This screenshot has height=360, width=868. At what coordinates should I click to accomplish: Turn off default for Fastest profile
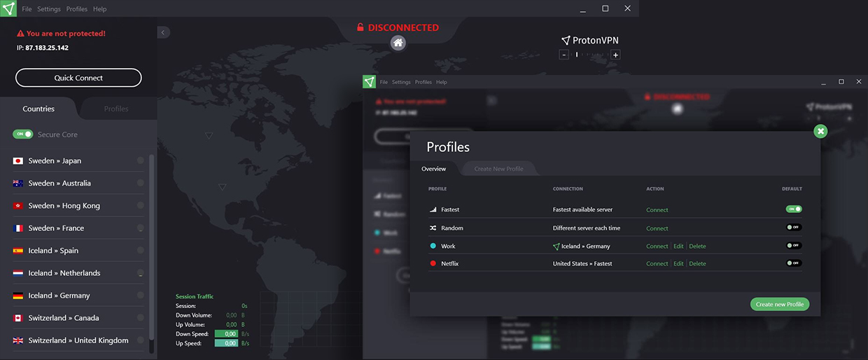click(x=793, y=209)
